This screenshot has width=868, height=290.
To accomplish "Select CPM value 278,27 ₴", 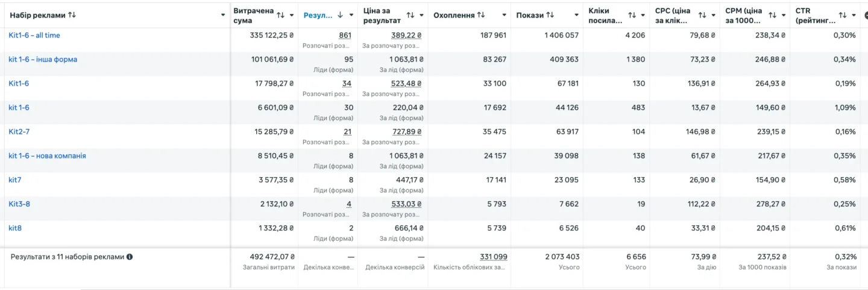I will click(770, 204).
